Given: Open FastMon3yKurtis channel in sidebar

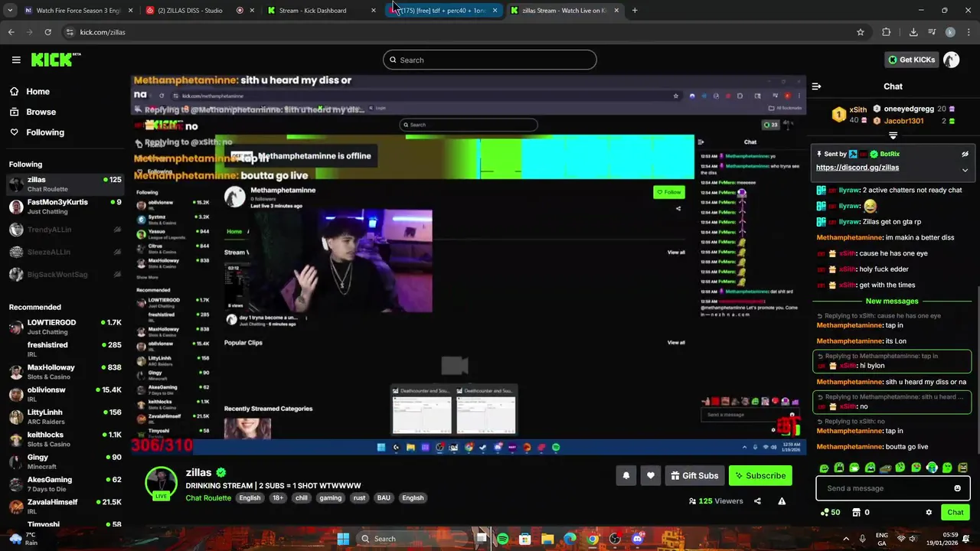Looking at the screenshot, I should [x=64, y=207].
